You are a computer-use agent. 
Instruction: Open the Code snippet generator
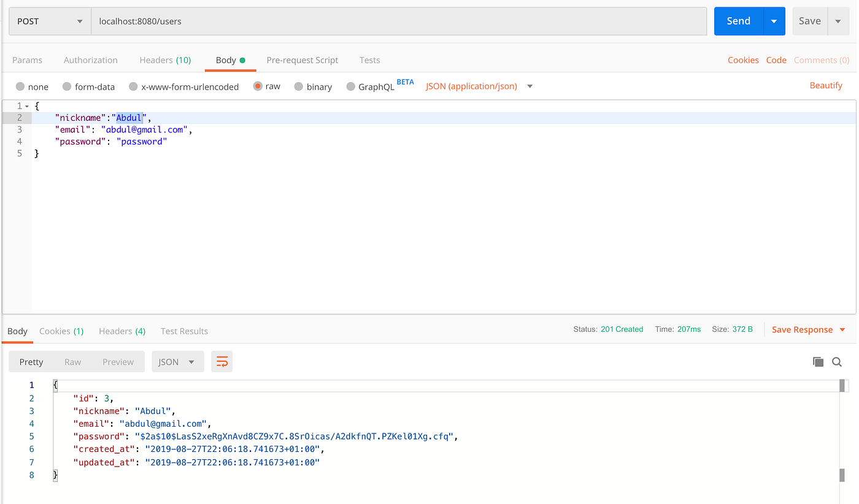[776, 59]
